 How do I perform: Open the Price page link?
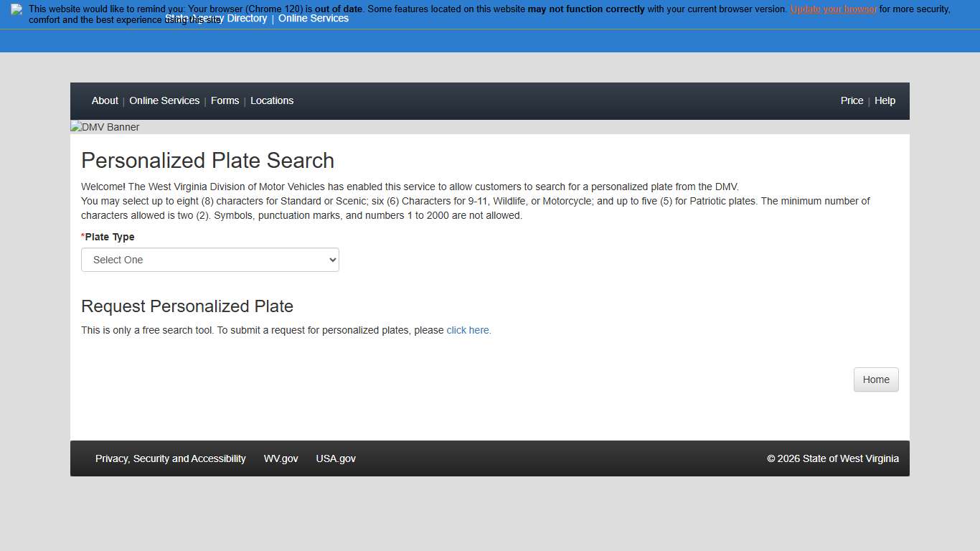pos(852,101)
